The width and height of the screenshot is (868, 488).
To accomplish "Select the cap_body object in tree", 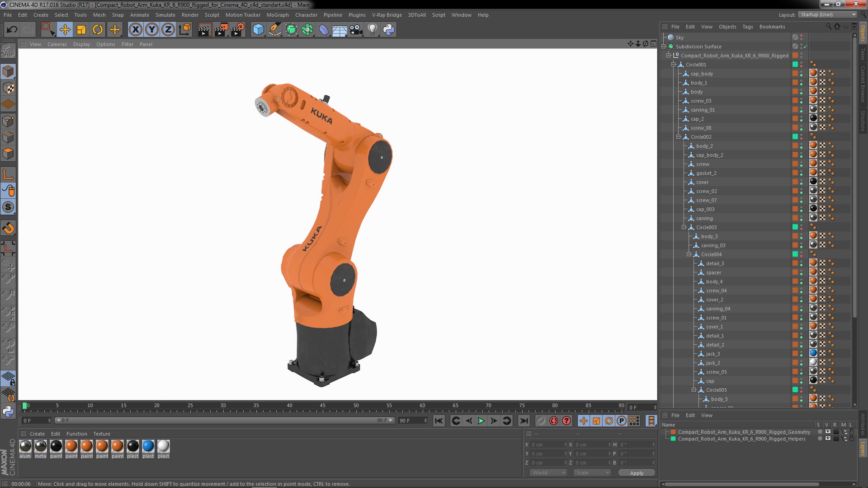I will tap(702, 74).
